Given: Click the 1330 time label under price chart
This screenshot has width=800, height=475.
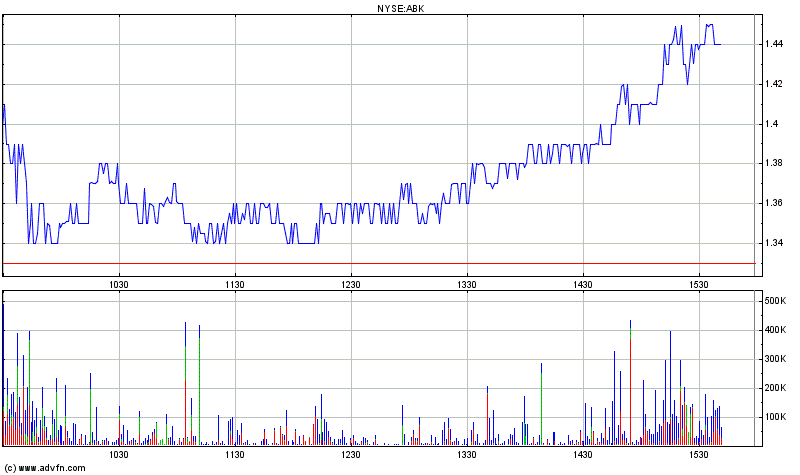Looking at the screenshot, I should (x=467, y=285).
